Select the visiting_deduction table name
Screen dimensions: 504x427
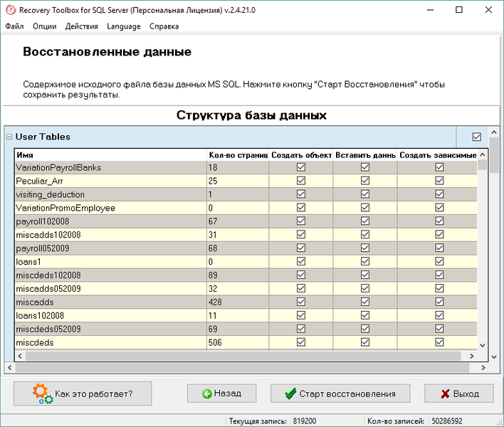coord(50,195)
